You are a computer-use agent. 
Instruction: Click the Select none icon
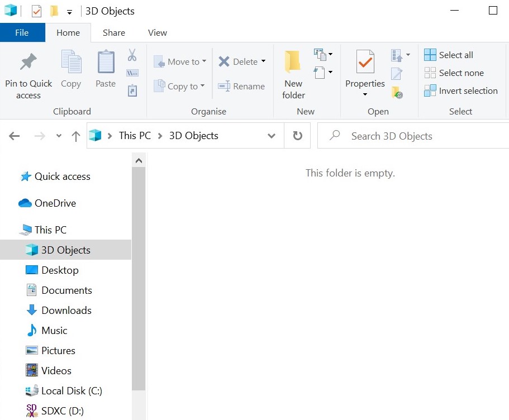coord(430,73)
